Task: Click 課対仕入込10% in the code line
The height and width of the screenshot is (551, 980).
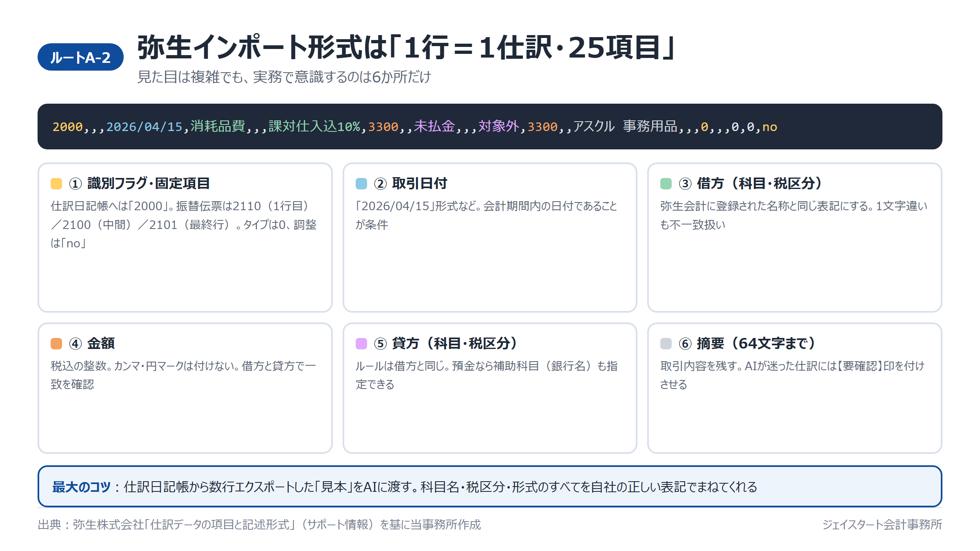Action: [314, 127]
